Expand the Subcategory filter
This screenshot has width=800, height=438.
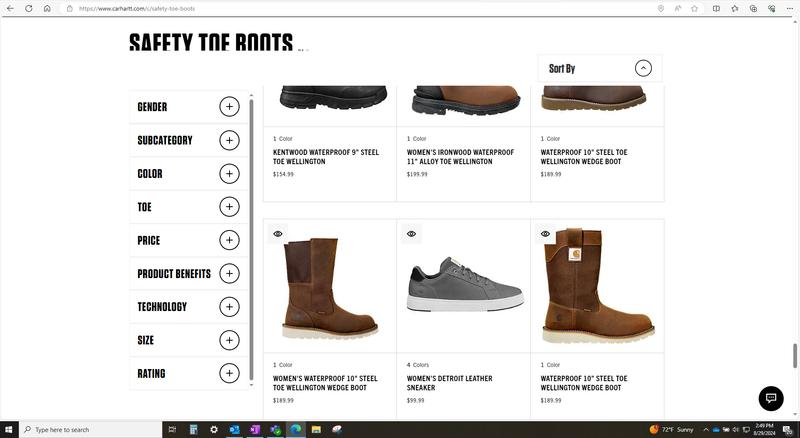229,140
